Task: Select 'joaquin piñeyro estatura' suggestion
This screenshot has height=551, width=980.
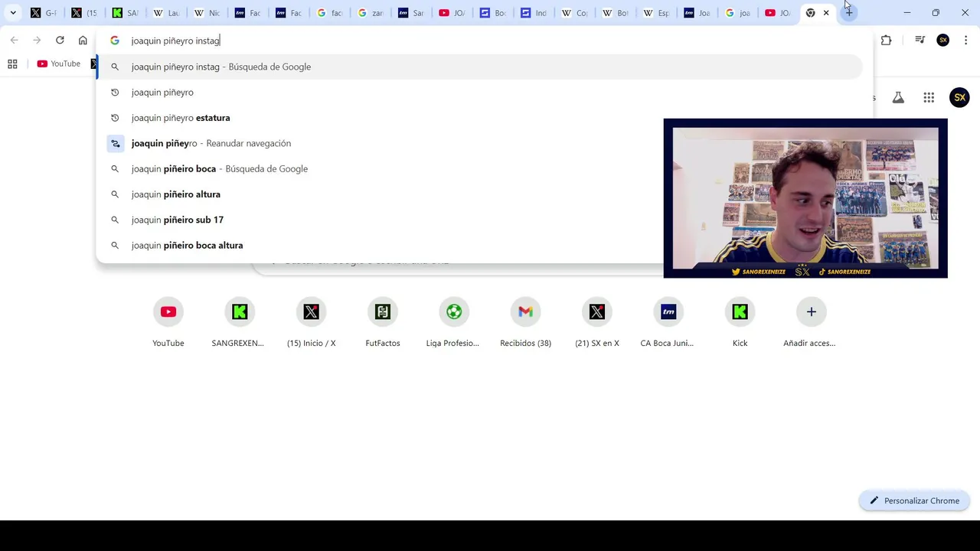Action: pyautogui.click(x=480, y=118)
